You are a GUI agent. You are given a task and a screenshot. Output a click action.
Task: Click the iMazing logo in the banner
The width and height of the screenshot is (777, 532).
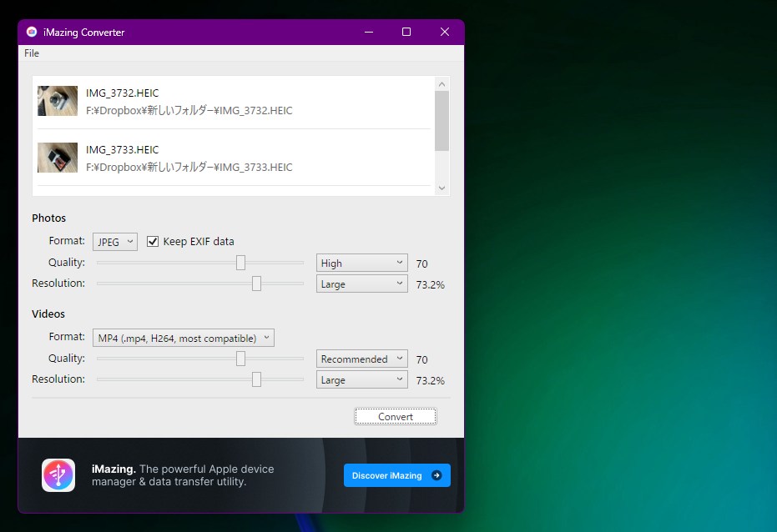click(58, 475)
